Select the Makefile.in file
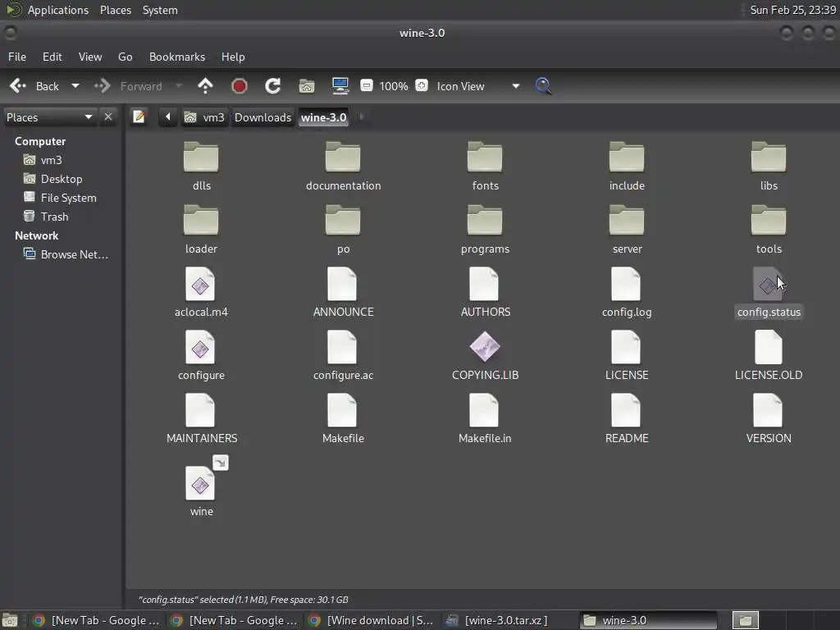840x630 pixels. coord(485,419)
